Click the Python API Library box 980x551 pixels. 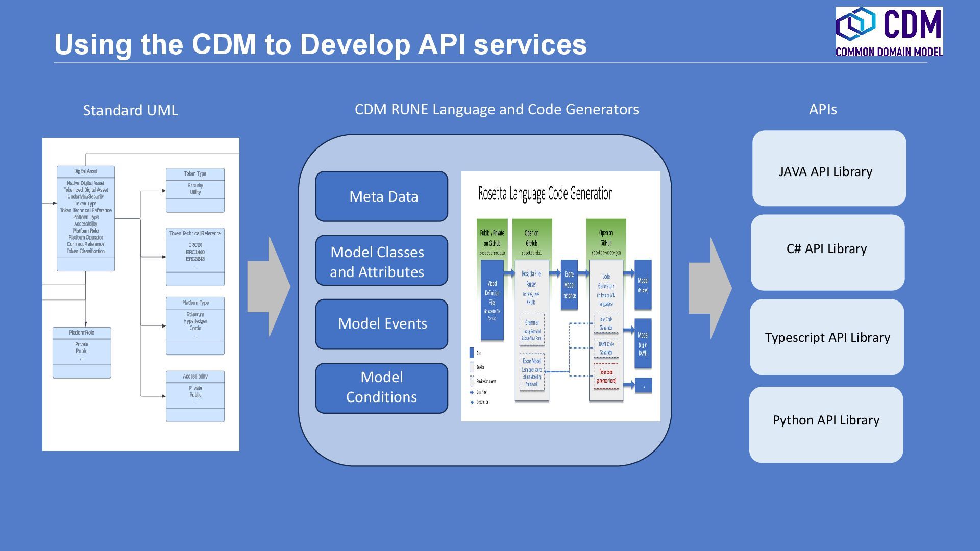[x=826, y=424]
